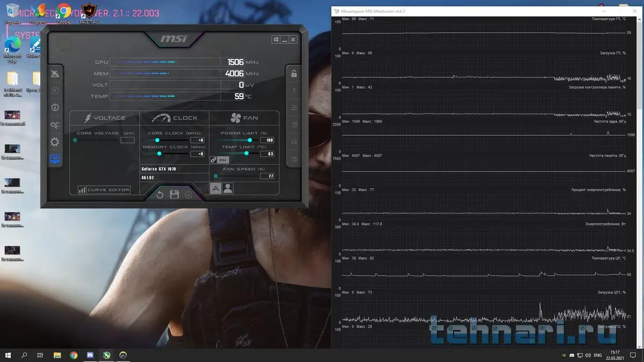Image resolution: width=644 pixels, height=362 pixels.
Task: Click the Core Voltage slider handle
Action: (75, 140)
